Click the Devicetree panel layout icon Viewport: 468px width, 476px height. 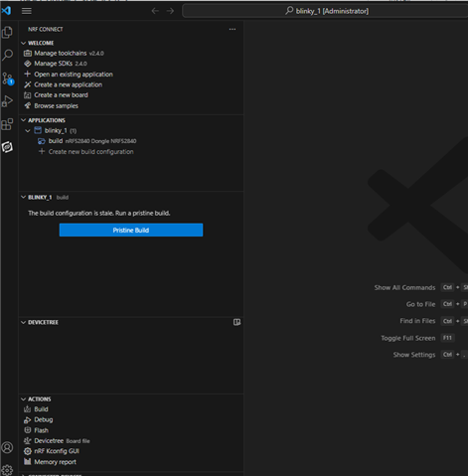pos(236,322)
